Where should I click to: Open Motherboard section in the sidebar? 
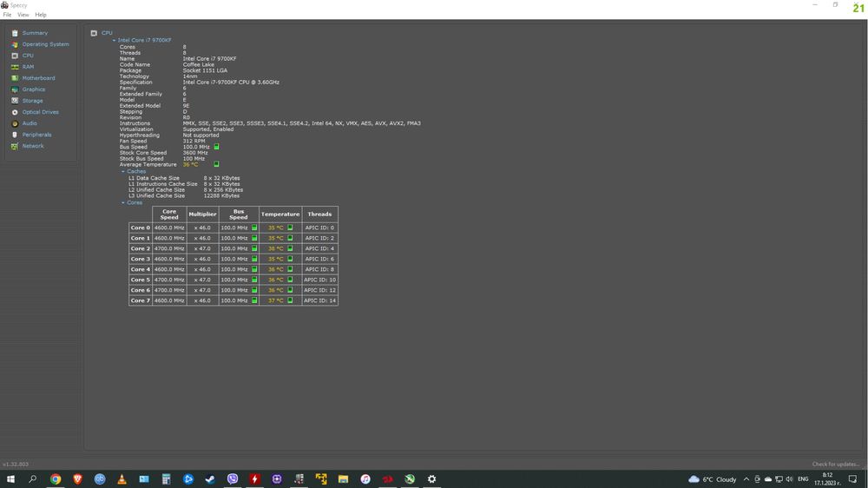(x=38, y=78)
